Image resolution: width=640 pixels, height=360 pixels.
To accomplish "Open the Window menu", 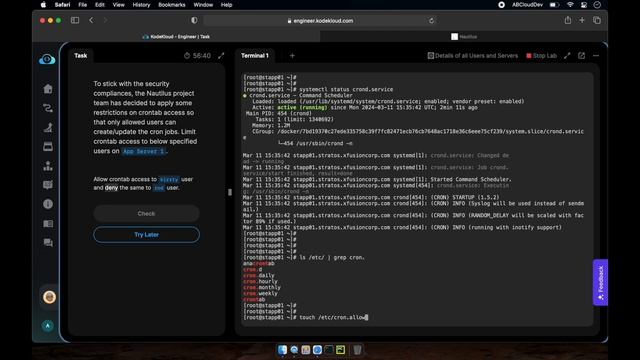I will pos(203,4).
